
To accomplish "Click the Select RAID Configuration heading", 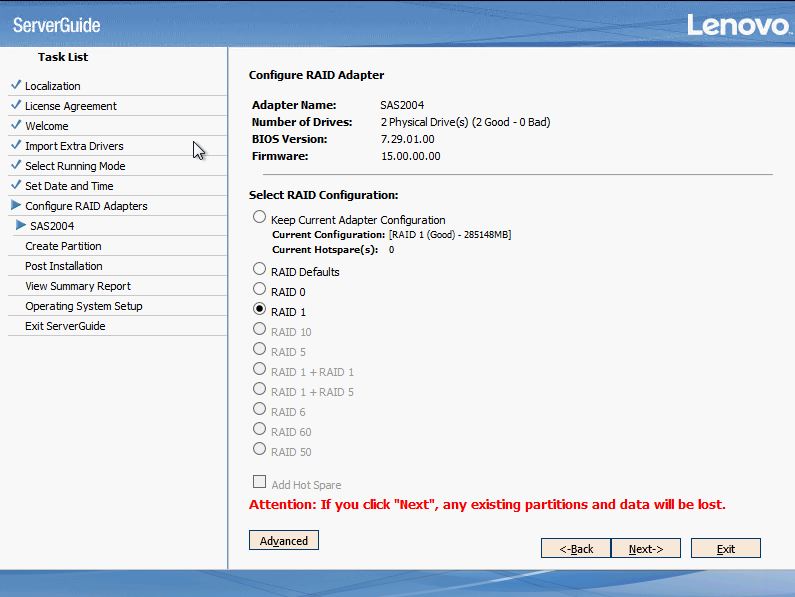I will [323, 195].
